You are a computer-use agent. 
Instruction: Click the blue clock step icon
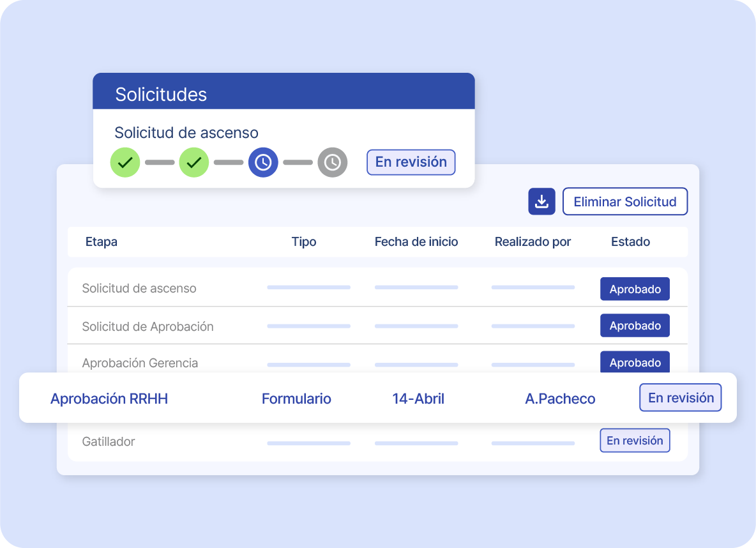(263, 163)
